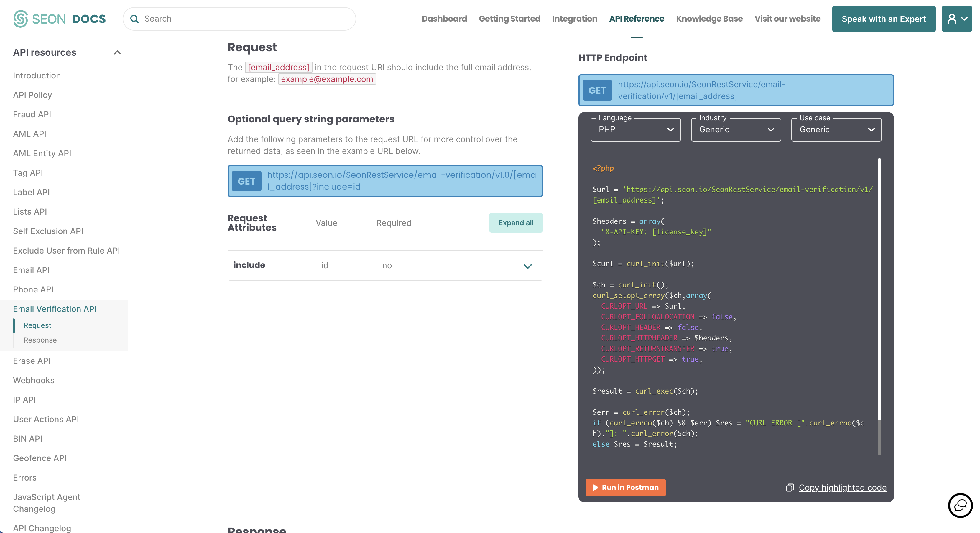The height and width of the screenshot is (533, 980).
Task: Open the Visit our website nav item
Action: pyautogui.click(x=787, y=19)
